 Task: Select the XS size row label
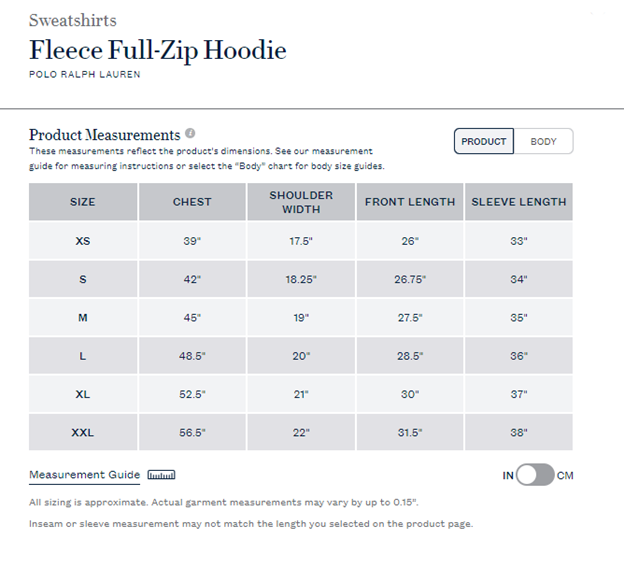click(x=83, y=241)
